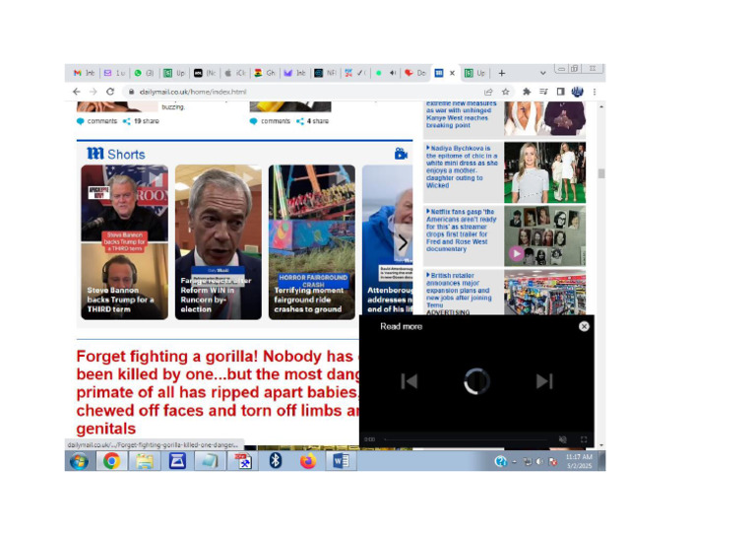Switch to the last Up tab
This screenshot has height=535, width=756.
474,73
